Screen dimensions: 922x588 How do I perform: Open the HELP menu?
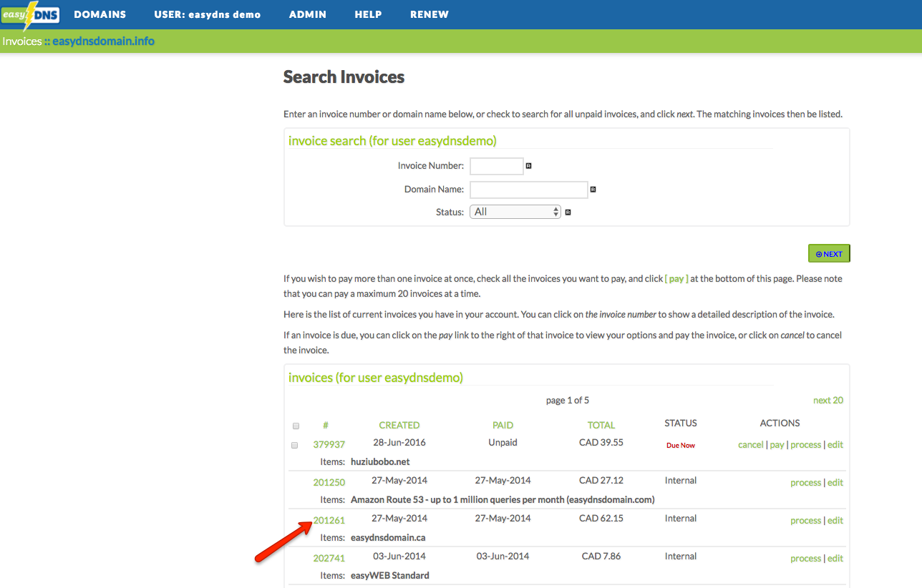[x=368, y=14]
